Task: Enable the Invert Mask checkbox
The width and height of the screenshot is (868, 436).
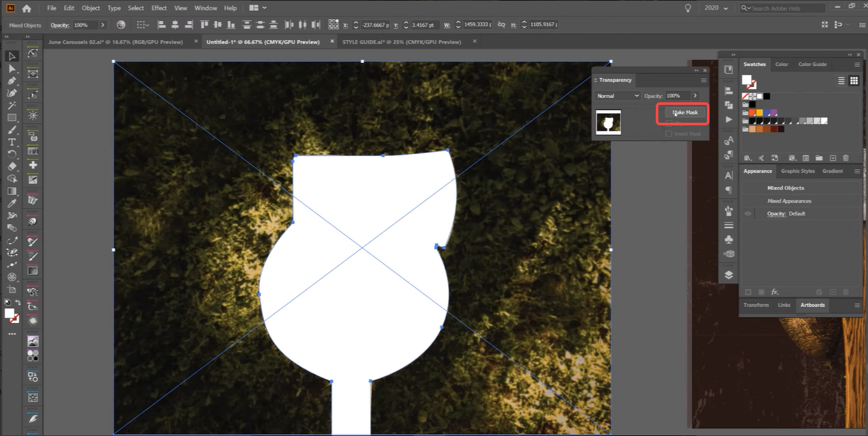Action: tap(669, 134)
